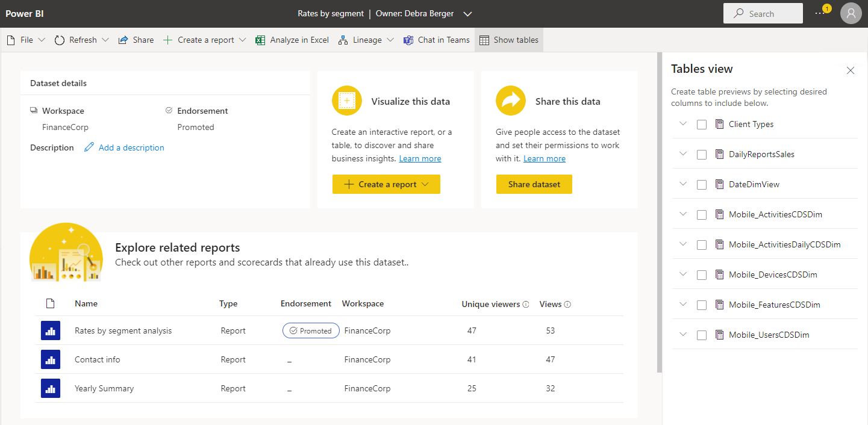Screen dimensions: 868x425
Task: Click the Share arrow icon in toolbar
Action: pos(123,40)
